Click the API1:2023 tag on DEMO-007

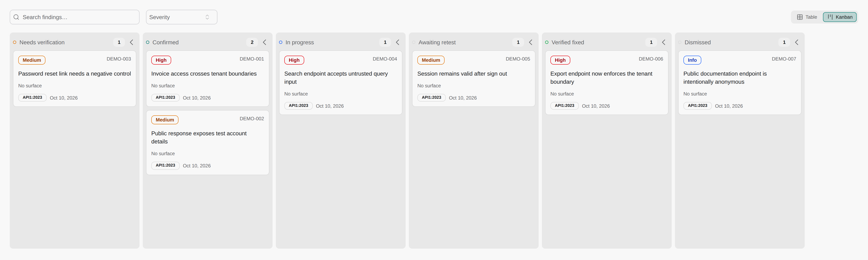pos(697,106)
